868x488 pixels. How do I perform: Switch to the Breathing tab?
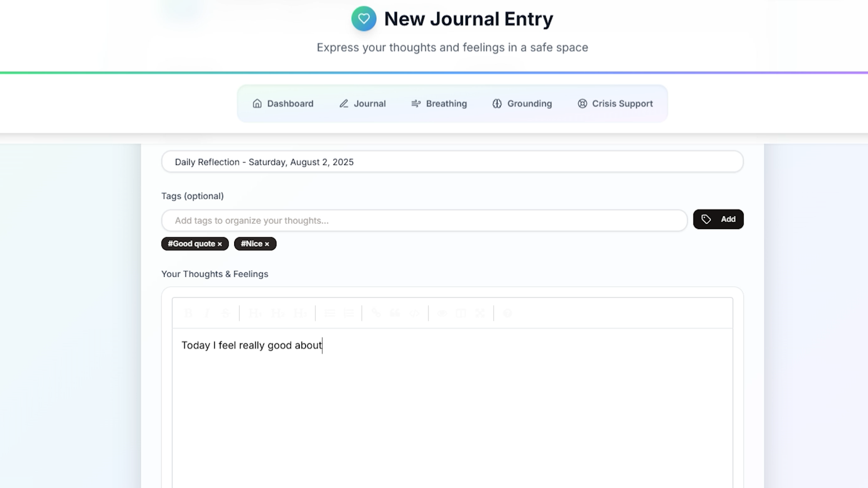click(439, 103)
